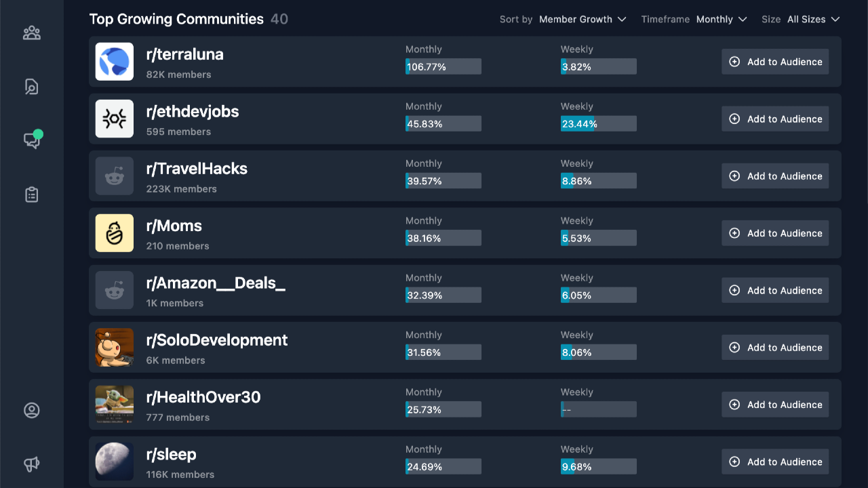Click the 31.56% monthly growth bar
868x488 pixels.
(x=443, y=352)
